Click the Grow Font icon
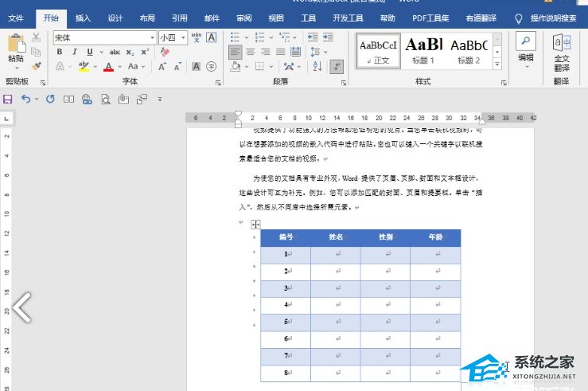Screen dimensions: 588x391 coord(162,67)
